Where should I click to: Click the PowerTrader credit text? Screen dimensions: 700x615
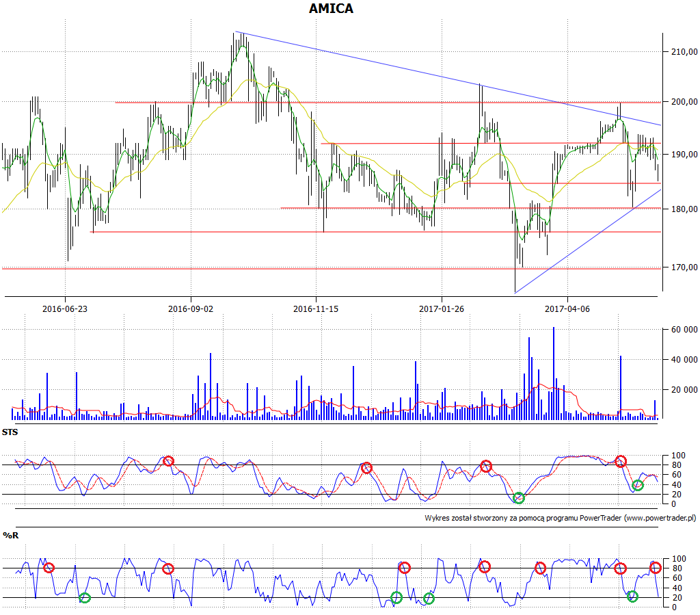[561, 518]
